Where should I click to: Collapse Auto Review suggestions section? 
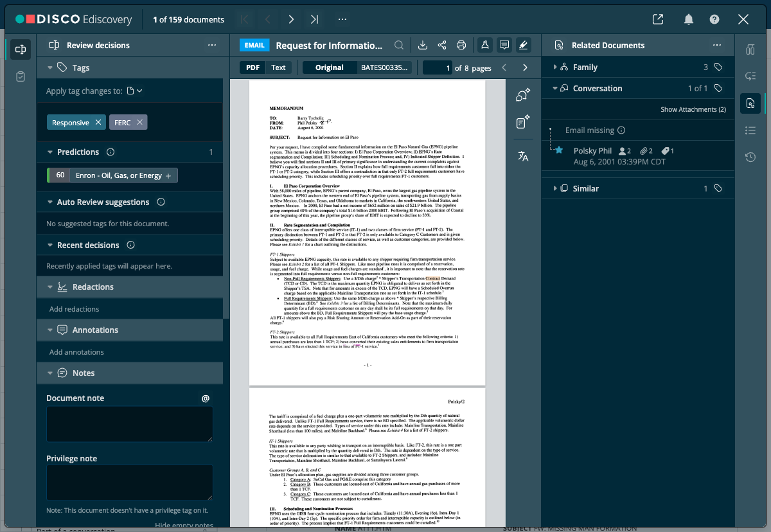(x=49, y=202)
